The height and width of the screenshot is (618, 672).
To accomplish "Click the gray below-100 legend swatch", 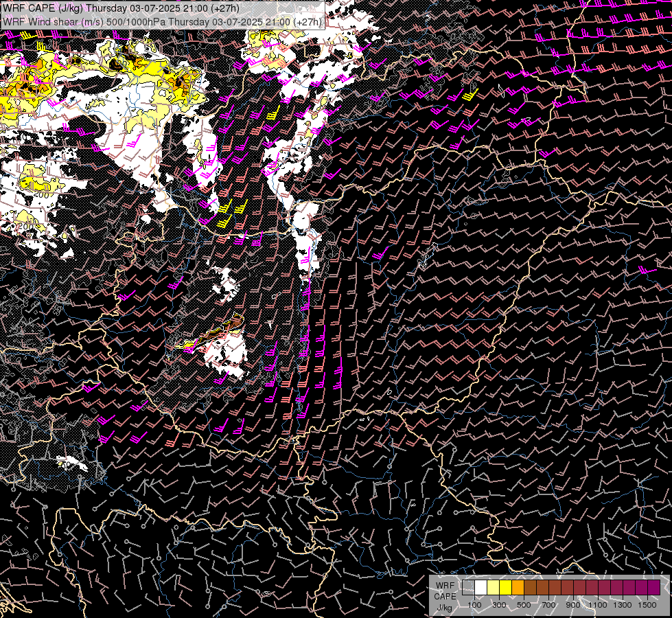I will click(468, 588).
